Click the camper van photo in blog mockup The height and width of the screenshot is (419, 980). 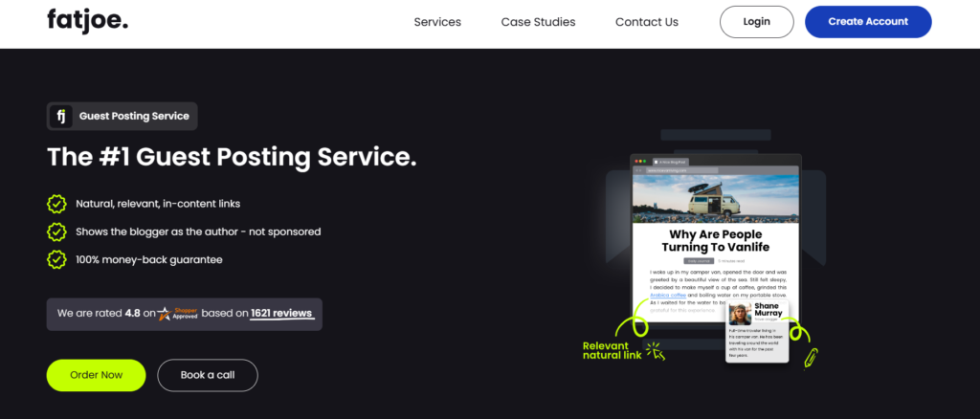point(716,199)
